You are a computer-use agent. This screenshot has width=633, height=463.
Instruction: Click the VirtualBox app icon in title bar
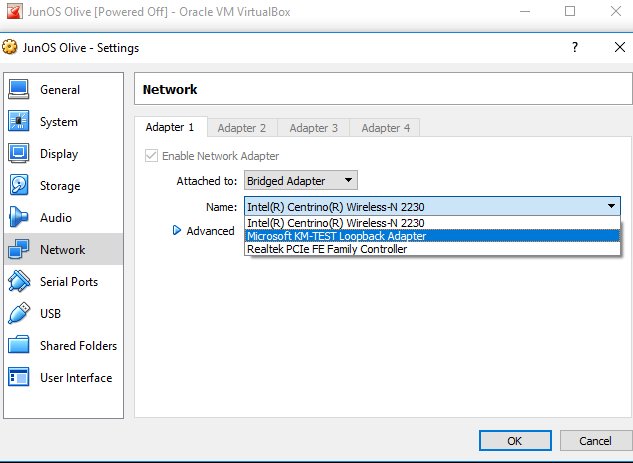click(x=15, y=11)
